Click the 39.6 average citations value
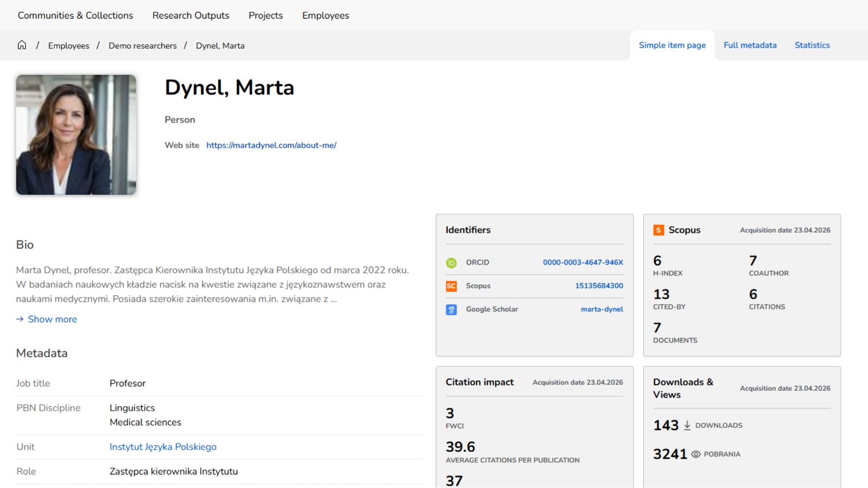This screenshot has height=488, width=868. 461,447
